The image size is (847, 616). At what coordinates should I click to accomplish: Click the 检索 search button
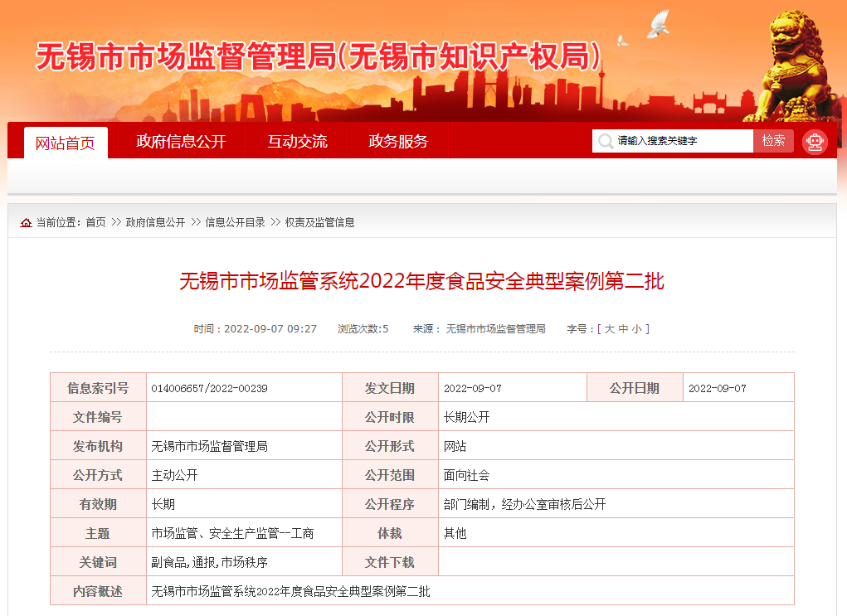point(773,141)
